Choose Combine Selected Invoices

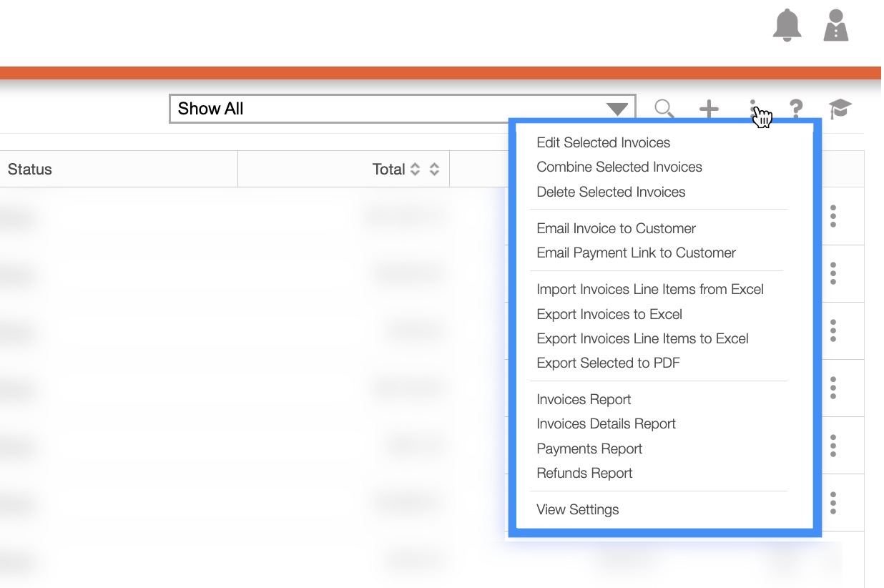click(x=619, y=167)
